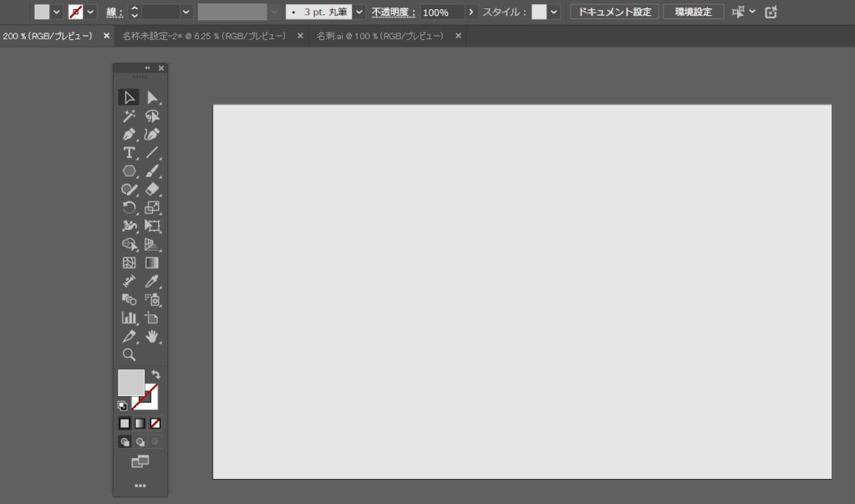The image size is (855, 504).
Task: Switch to 名刺.ai document tab
Action: (x=380, y=36)
